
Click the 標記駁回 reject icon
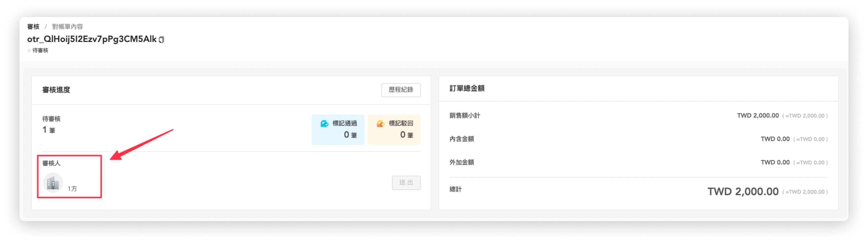tap(381, 123)
